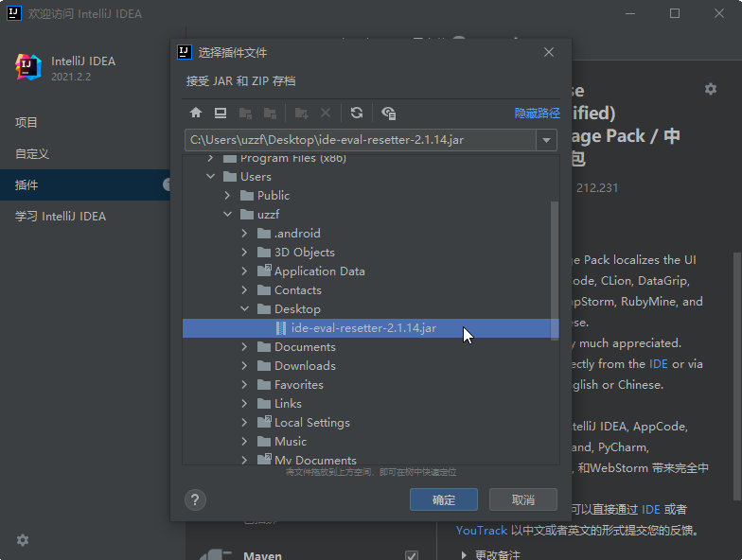This screenshot has height=560, width=742.
Task: Click the plugin description panel scrollbar
Action: tap(737, 376)
